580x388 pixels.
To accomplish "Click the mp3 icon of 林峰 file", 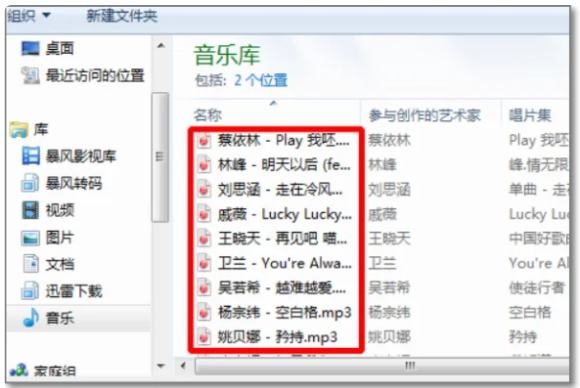I will 204,165.
